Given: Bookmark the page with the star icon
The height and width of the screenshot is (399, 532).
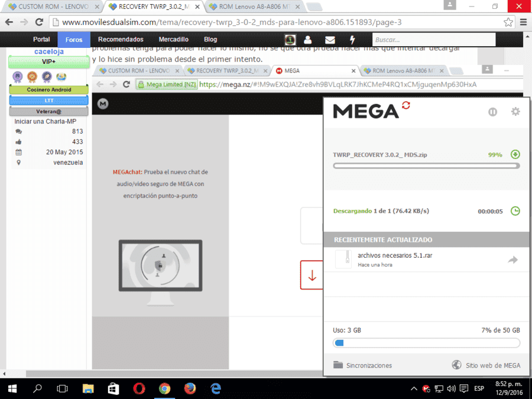Looking at the screenshot, I should click(x=508, y=22).
